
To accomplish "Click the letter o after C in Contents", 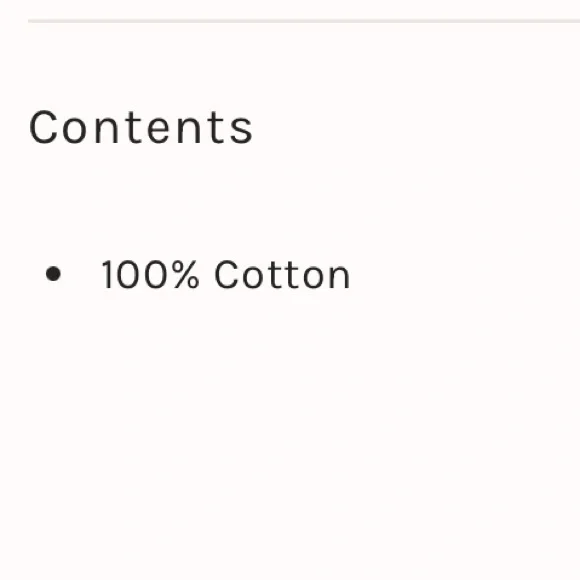I will pos(74,129).
